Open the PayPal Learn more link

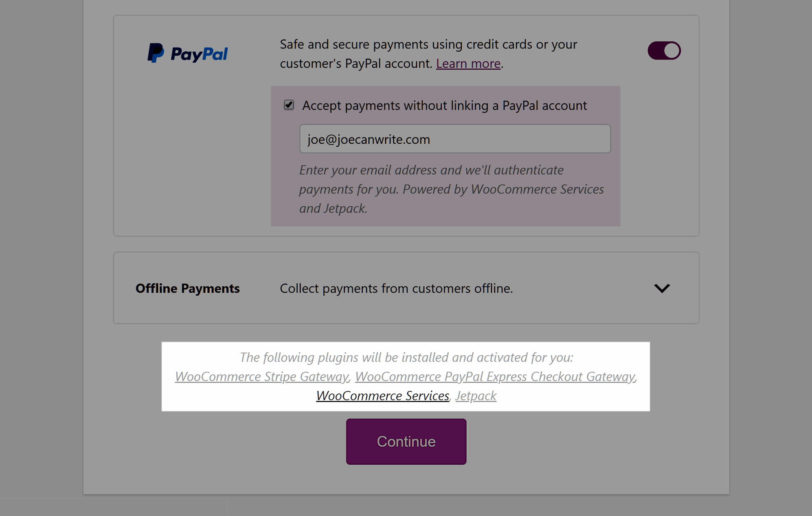tap(468, 63)
